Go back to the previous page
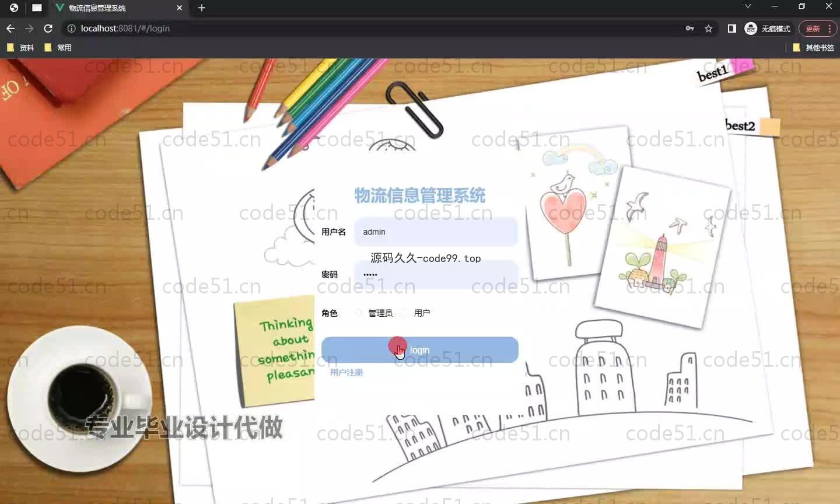Image resolution: width=840 pixels, height=504 pixels. (x=10, y=28)
